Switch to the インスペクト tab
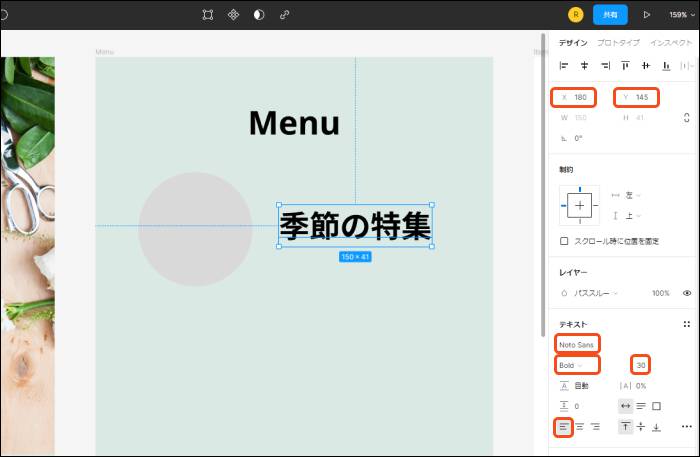Image resolution: width=700 pixels, height=457 pixels. (671, 43)
